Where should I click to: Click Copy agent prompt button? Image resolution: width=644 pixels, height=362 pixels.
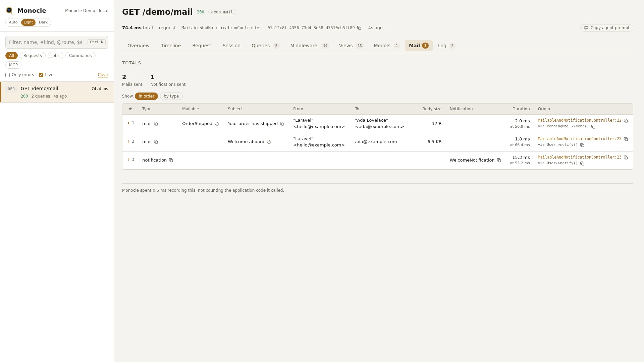(607, 28)
